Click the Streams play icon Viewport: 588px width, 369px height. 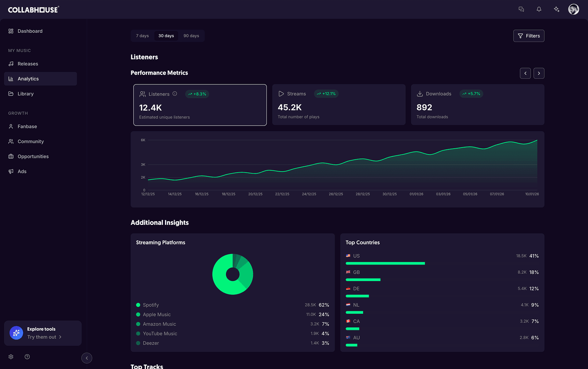coord(281,94)
